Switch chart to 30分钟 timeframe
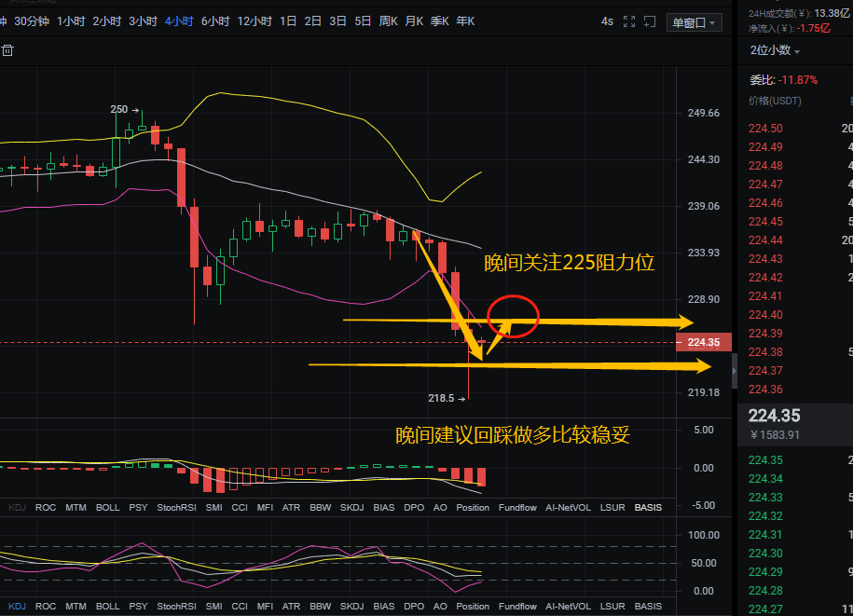Screen dimensions: 853x616 click(32, 21)
